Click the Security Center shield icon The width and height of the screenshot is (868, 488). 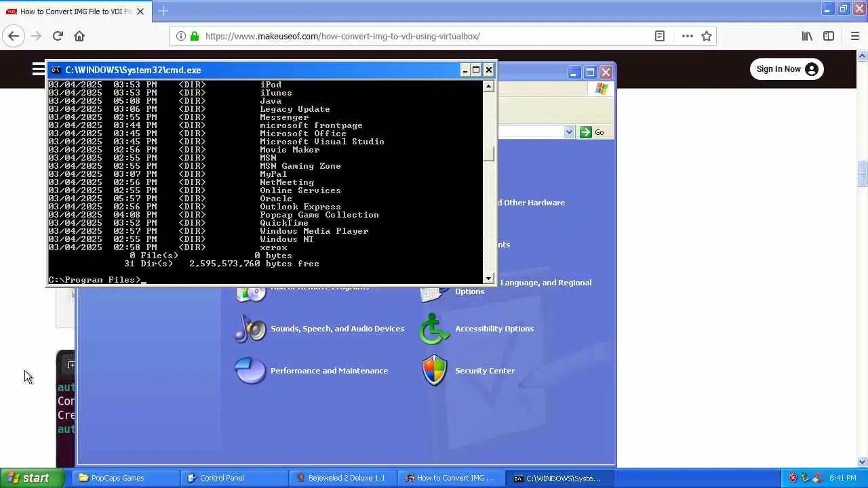[434, 371]
